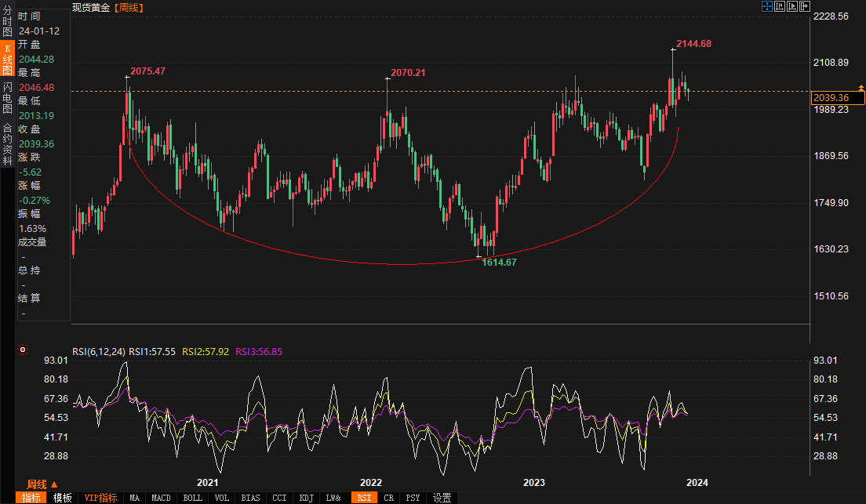Select the K线图 side tab
866x504 pixels.
(x=7, y=59)
